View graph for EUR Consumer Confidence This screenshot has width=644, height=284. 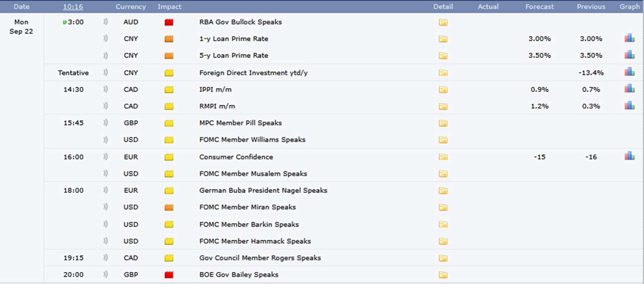point(629,156)
